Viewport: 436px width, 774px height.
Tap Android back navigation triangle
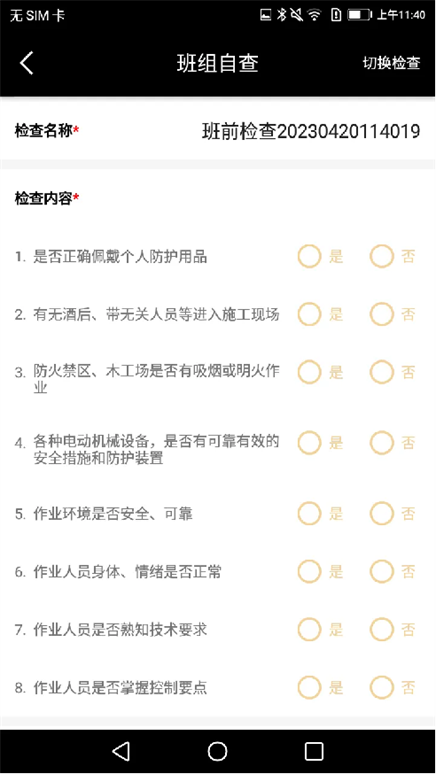click(121, 751)
